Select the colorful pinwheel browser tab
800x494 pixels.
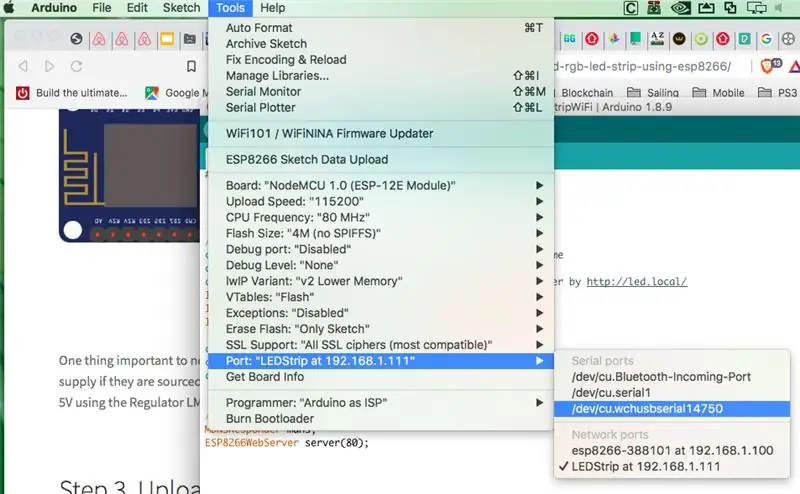614,39
